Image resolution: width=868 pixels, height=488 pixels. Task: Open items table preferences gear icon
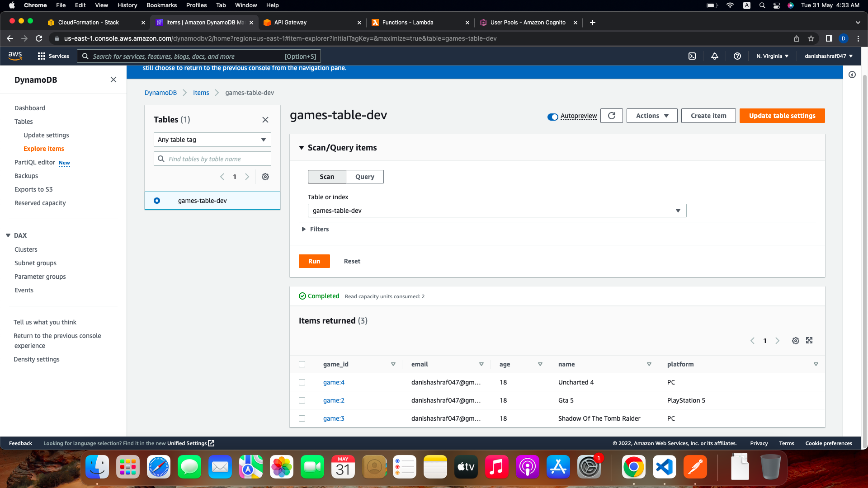pos(796,341)
